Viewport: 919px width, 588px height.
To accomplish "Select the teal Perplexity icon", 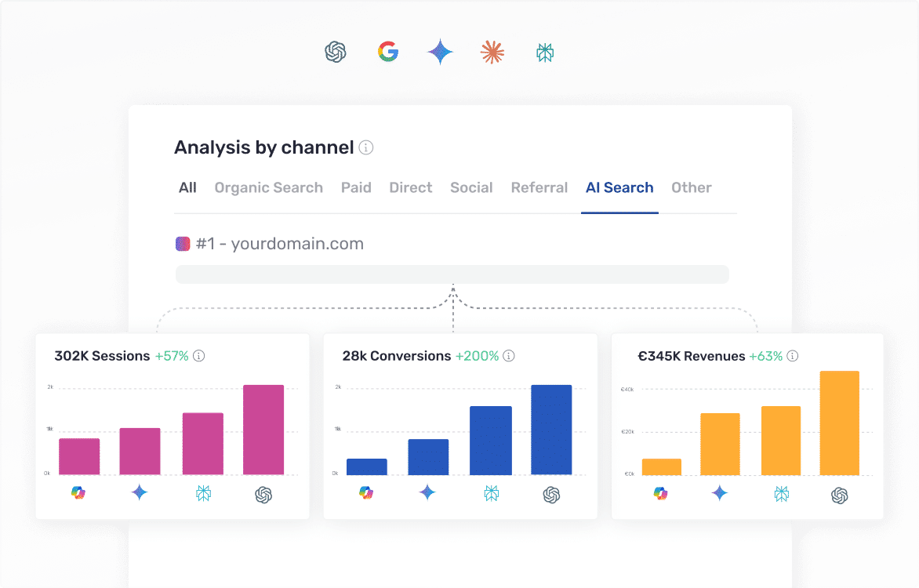I will point(544,52).
